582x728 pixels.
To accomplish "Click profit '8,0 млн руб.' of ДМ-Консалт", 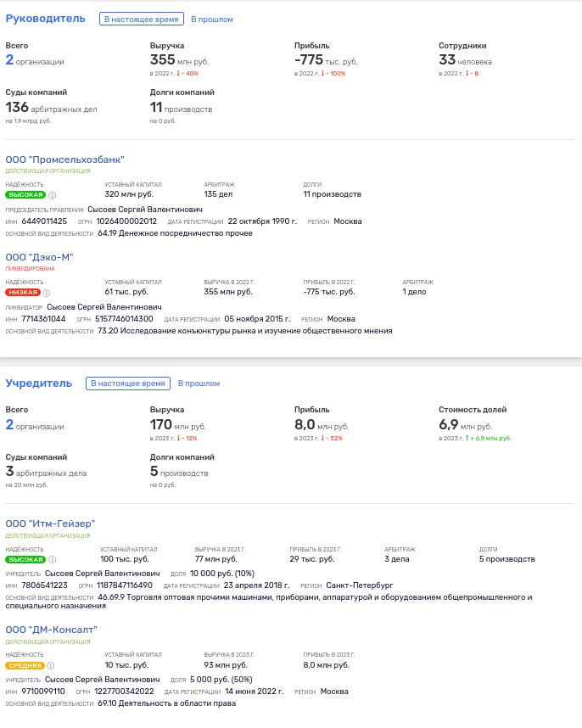I will pyautogui.click(x=327, y=665).
